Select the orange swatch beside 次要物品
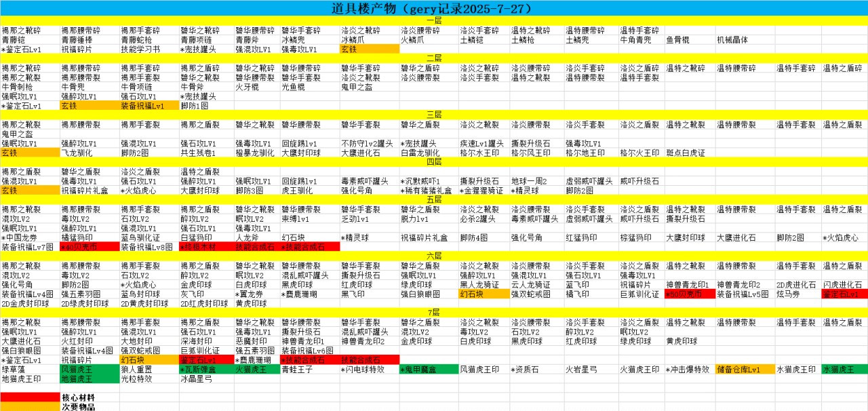868x411 pixels. 29,407
